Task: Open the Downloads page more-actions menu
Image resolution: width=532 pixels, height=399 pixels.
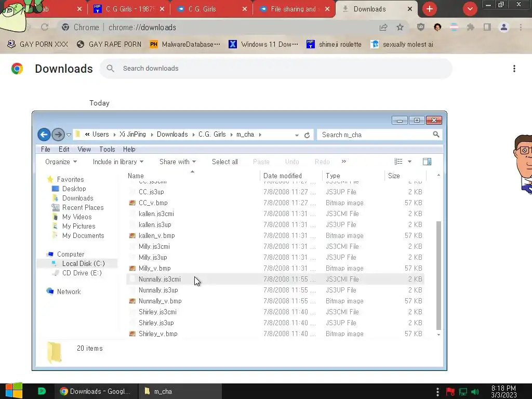Action: (514, 69)
